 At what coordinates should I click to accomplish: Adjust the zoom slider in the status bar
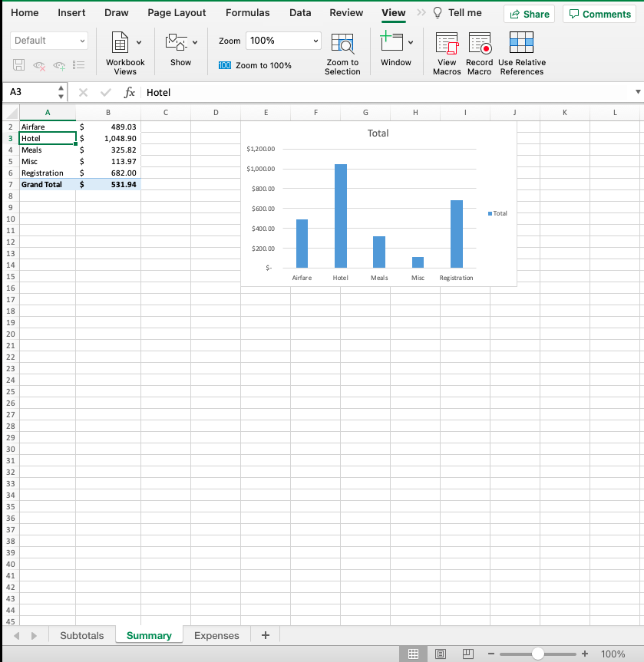[x=537, y=654]
